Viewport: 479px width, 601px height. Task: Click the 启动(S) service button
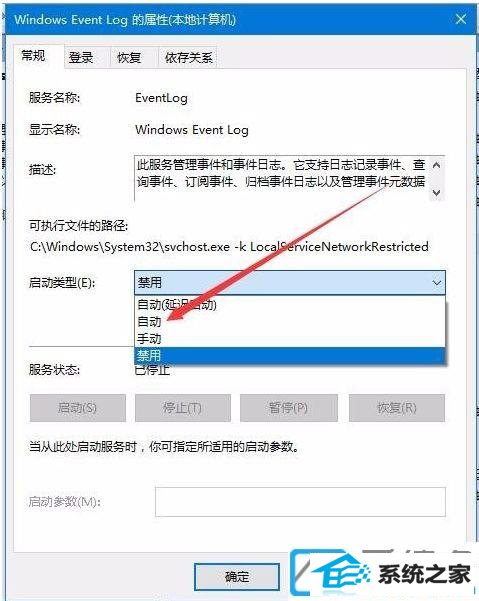[x=78, y=408]
